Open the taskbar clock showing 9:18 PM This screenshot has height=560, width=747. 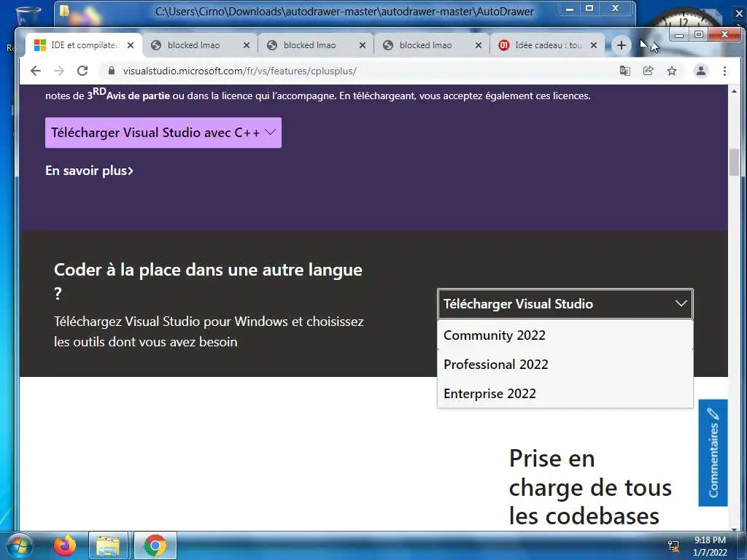pyautogui.click(x=710, y=546)
